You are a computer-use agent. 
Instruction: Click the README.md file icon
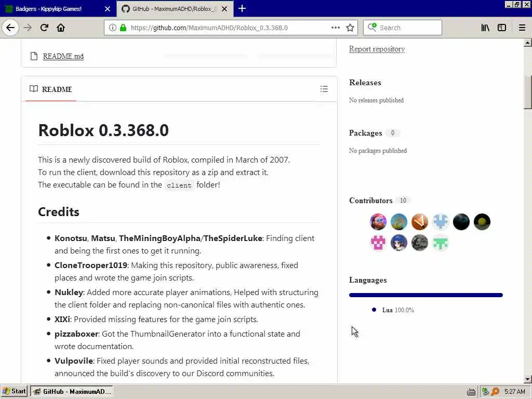click(34, 56)
